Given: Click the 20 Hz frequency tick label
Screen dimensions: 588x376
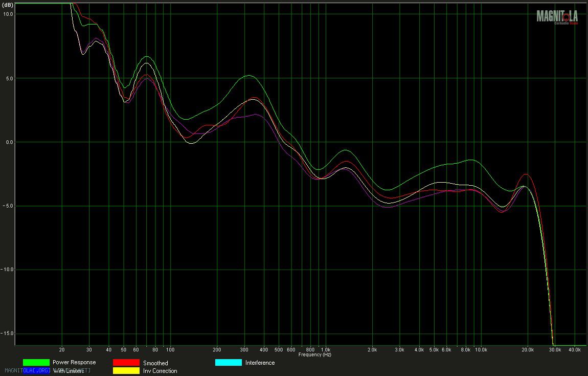Looking at the screenshot, I should point(62,349).
